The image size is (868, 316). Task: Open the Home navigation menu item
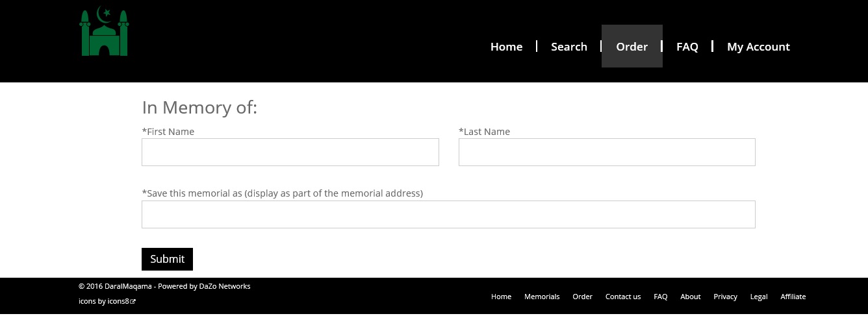(x=506, y=47)
